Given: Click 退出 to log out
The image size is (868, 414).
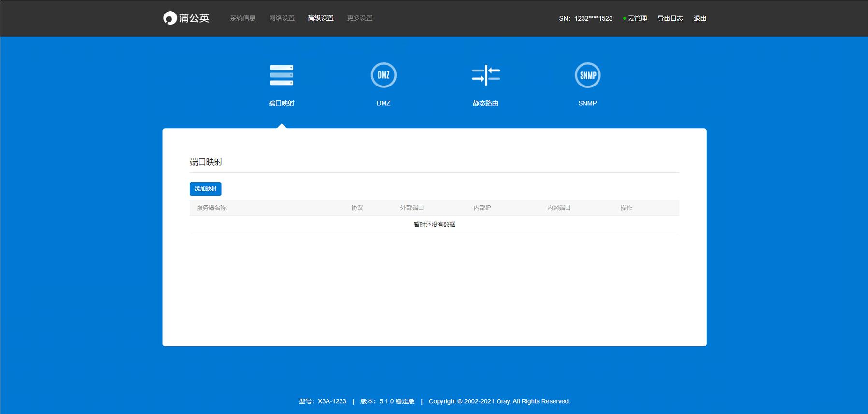Looking at the screenshot, I should pyautogui.click(x=700, y=18).
